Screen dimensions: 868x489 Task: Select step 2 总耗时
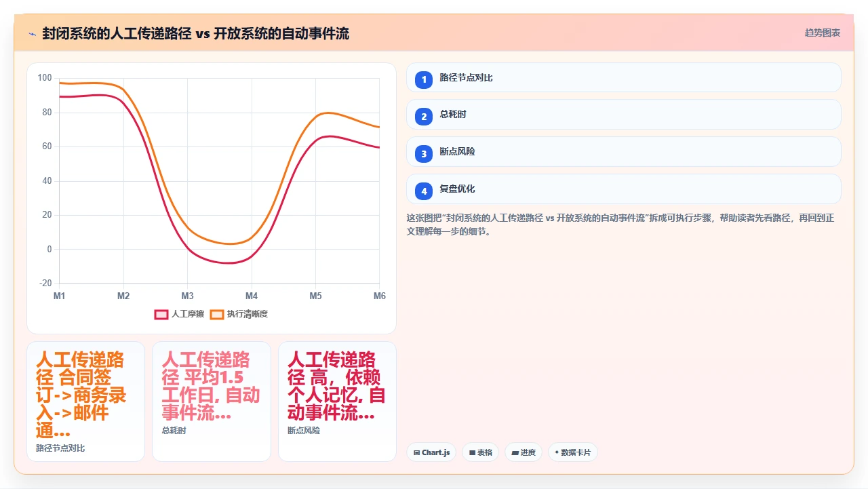click(x=624, y=115)
